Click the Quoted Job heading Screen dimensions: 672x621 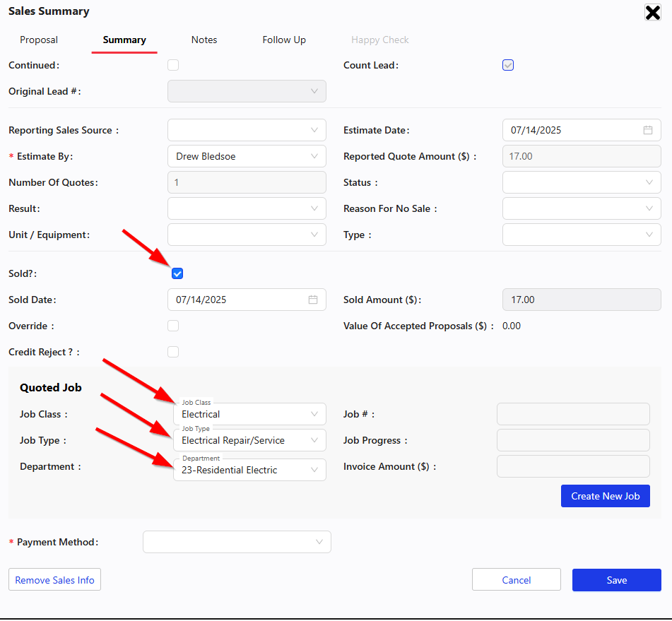point(51,387)
